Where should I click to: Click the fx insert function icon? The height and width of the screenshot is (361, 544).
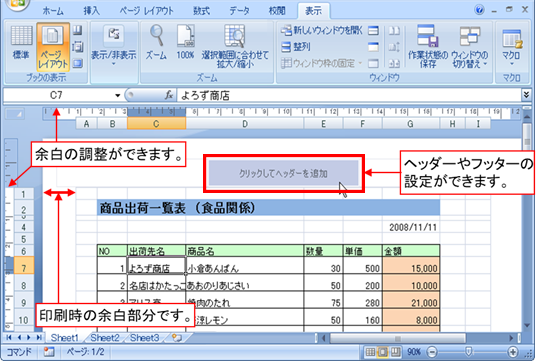pos(169,95)
